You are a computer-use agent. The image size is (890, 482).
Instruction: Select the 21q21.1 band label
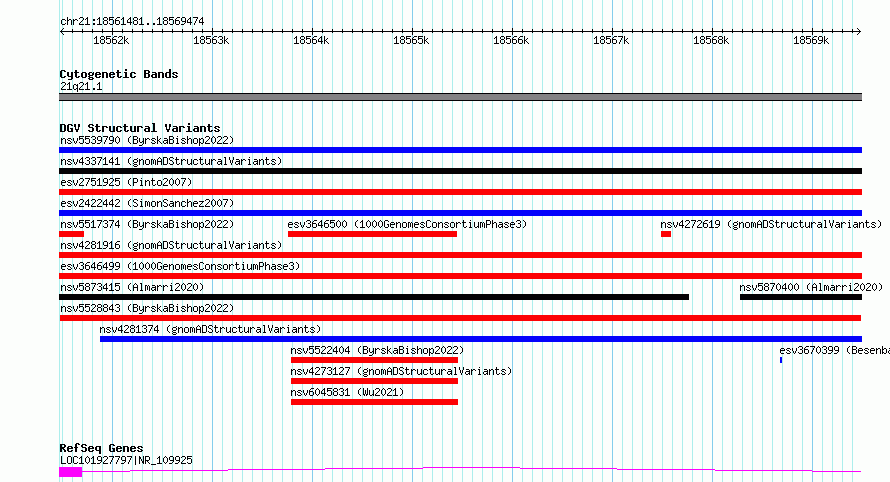[x=81, y=87]
